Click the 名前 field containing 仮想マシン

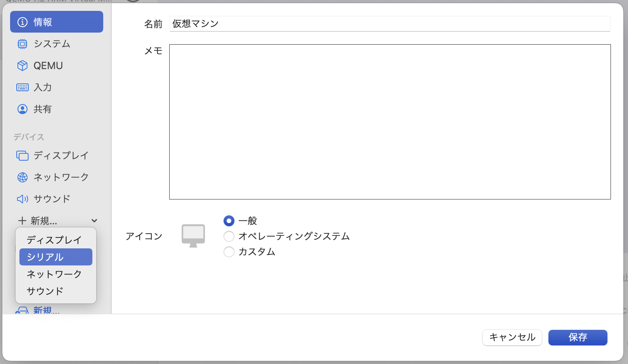390,24
